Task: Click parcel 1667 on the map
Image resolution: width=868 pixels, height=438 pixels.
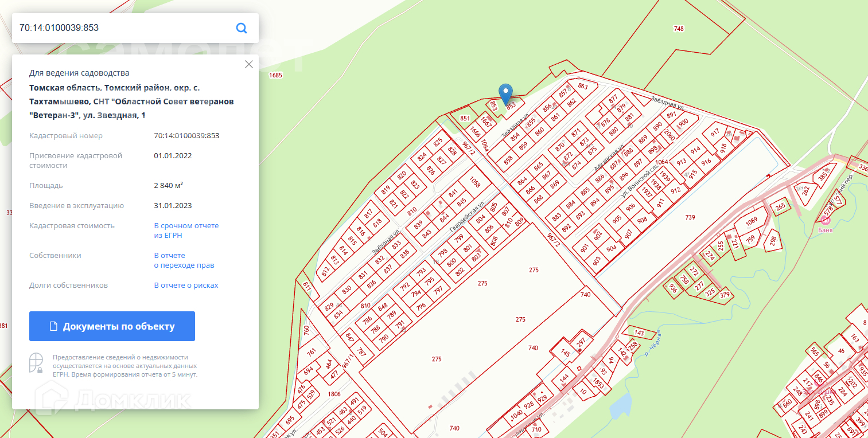Action: 486,122
